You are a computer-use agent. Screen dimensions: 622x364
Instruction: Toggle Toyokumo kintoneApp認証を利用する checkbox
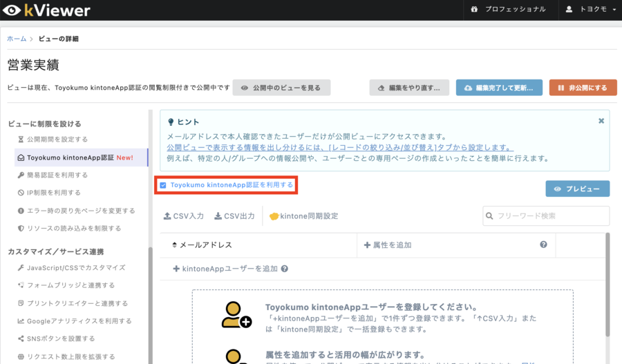click(163, 185)
